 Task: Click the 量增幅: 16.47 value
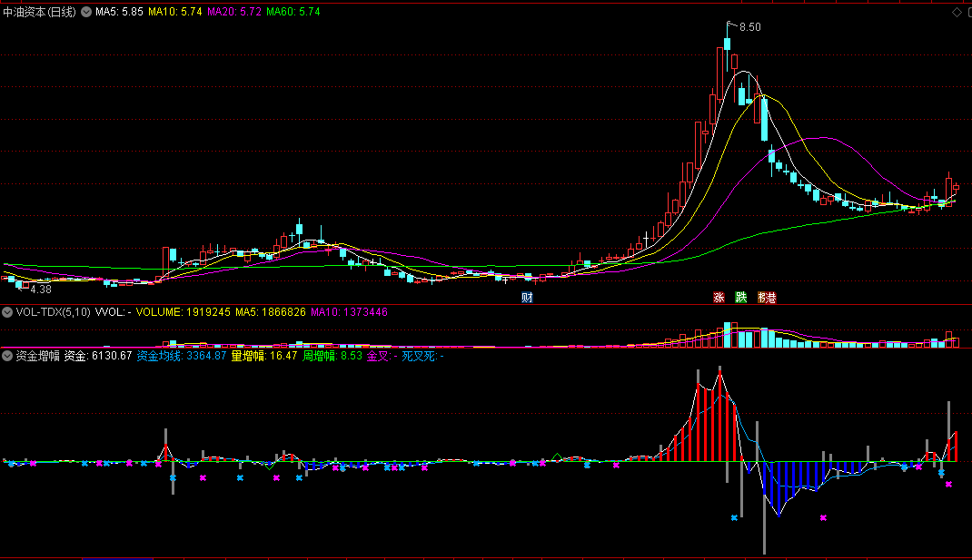(x=264, y=356)
